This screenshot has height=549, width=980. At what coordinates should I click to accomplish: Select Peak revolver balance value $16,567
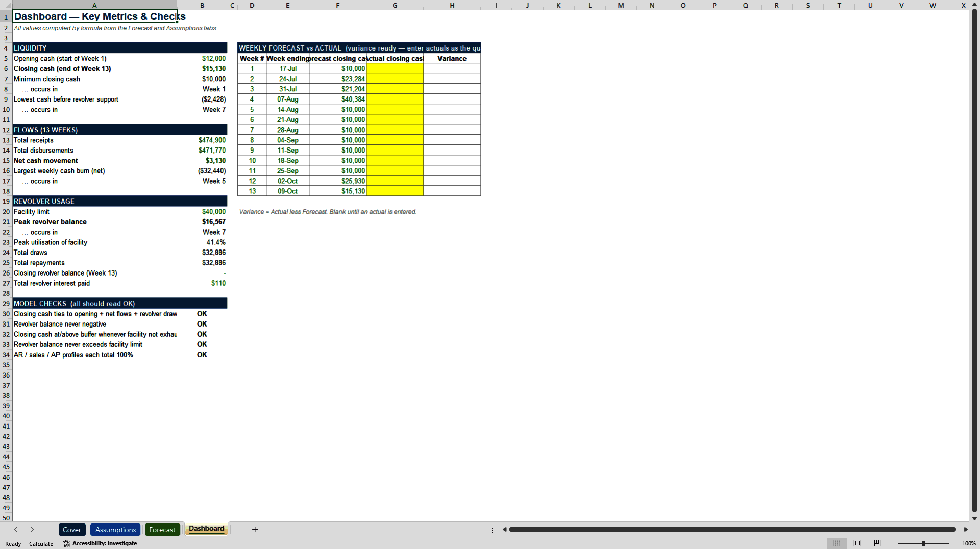[202, 222]
